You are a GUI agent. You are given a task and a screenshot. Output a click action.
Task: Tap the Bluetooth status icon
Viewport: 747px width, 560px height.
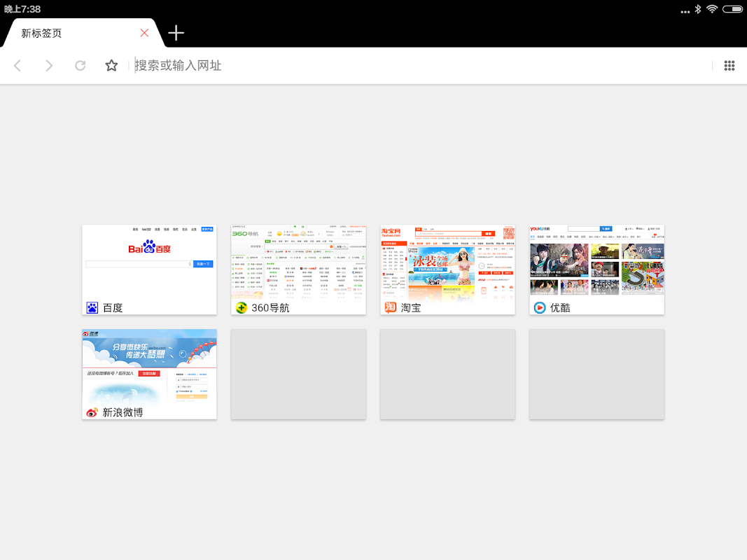click(697, 9)
